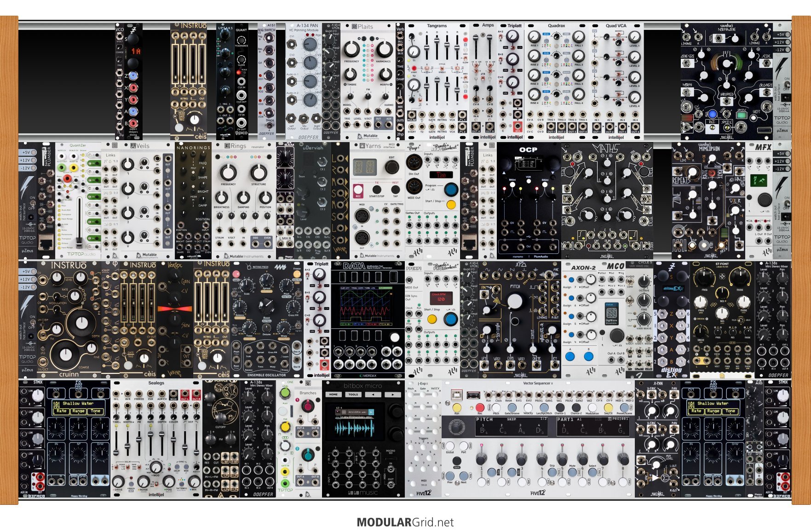Open the Nanorings module

[x=193, y=201]
